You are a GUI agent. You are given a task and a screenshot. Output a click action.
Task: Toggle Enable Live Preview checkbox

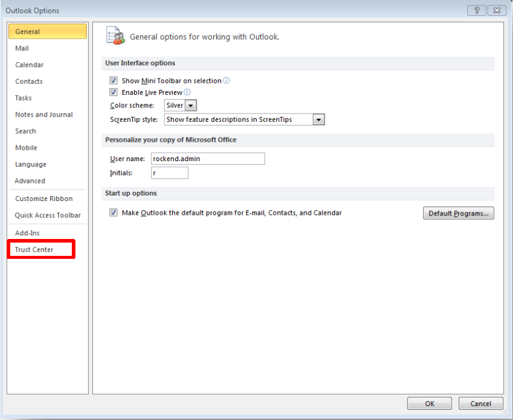(113, 92)
